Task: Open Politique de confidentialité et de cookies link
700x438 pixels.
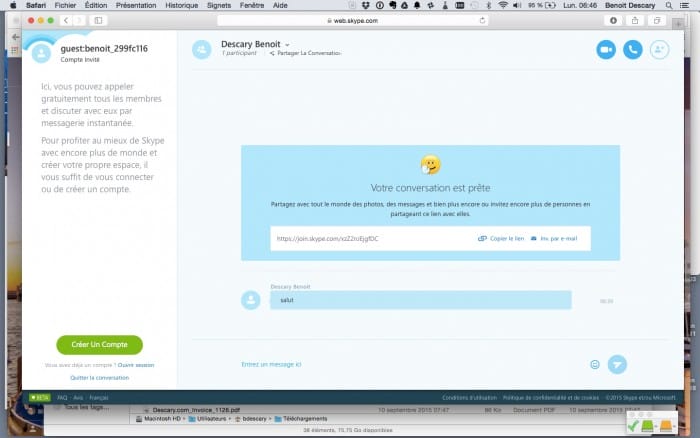Action: [551, 397]
